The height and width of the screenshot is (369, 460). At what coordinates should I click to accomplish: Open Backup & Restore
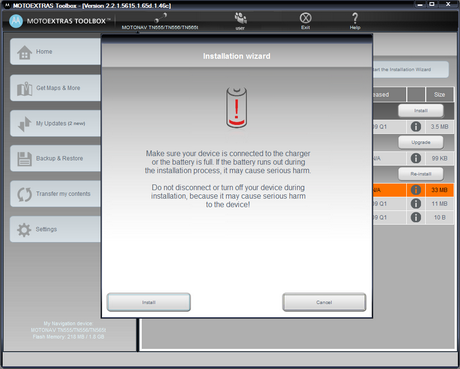pyautogui.click(x=56, y=158)
